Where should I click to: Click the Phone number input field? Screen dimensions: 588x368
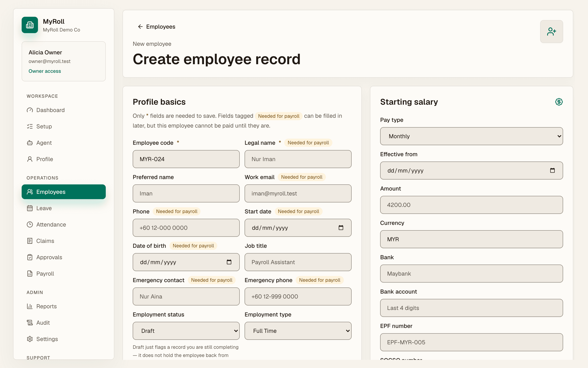coord(186,228)
